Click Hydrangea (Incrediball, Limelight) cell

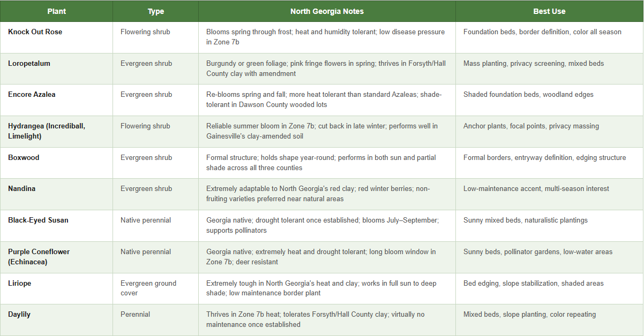point(47,131)
